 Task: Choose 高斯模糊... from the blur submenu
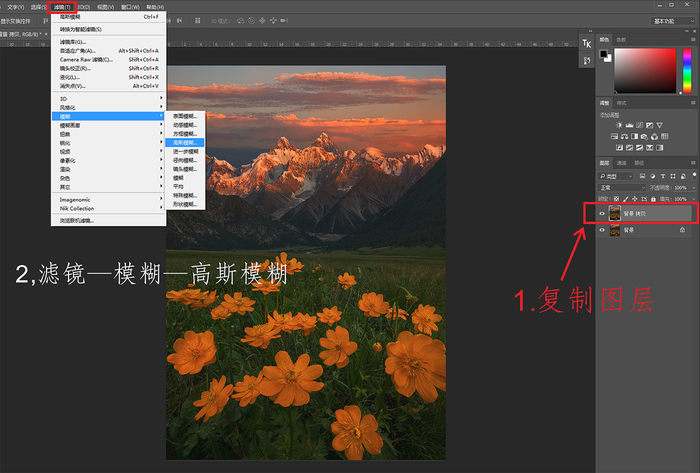pyautogui.click(x=183, y=142)
